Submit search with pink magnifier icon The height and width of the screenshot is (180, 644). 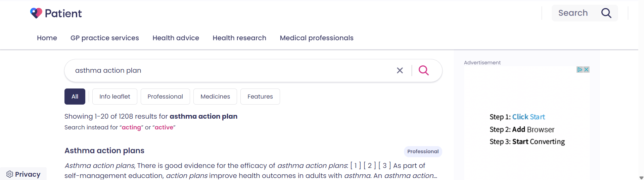coord(424,70)
